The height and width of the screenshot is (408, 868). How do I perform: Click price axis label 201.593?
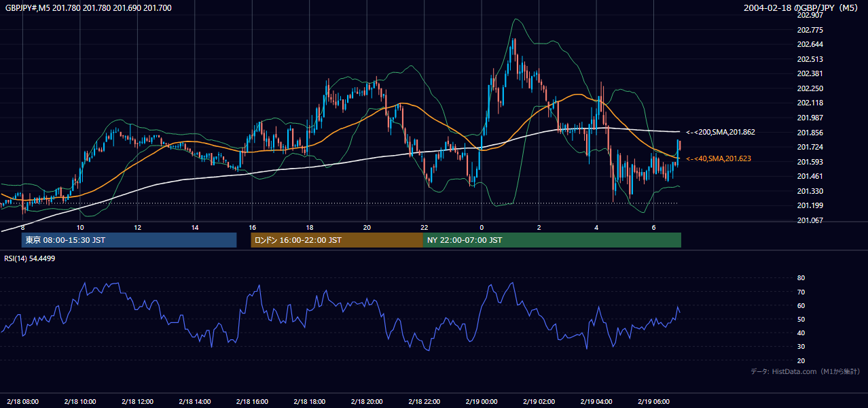click(810, 162)
